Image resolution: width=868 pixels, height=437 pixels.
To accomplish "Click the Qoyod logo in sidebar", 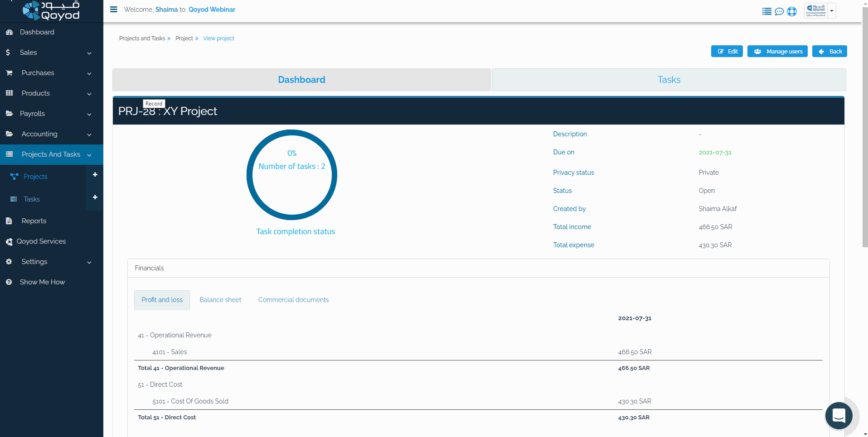I will 51,10.
